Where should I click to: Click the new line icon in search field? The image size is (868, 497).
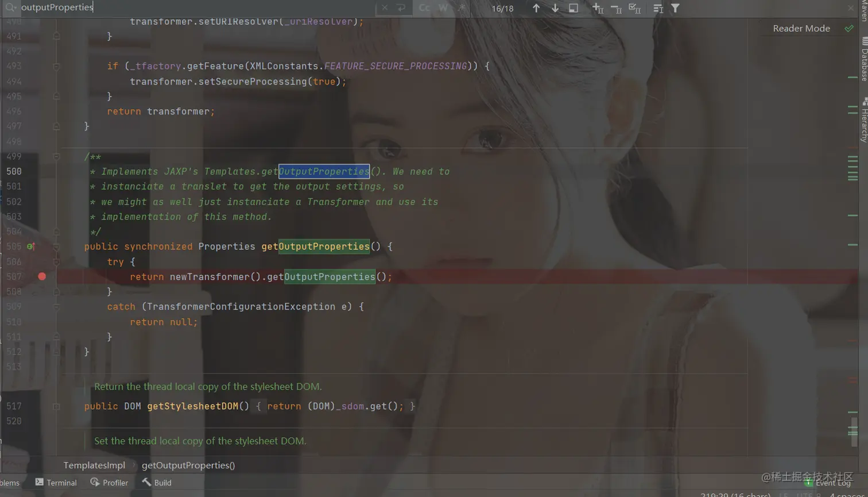coord(401,8)
